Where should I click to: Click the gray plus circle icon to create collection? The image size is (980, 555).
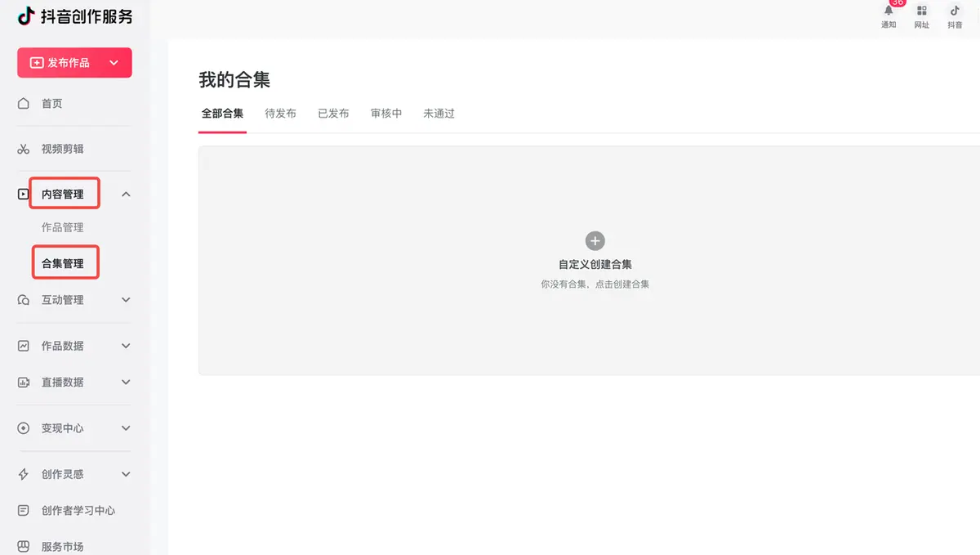(x=595, y=241)
